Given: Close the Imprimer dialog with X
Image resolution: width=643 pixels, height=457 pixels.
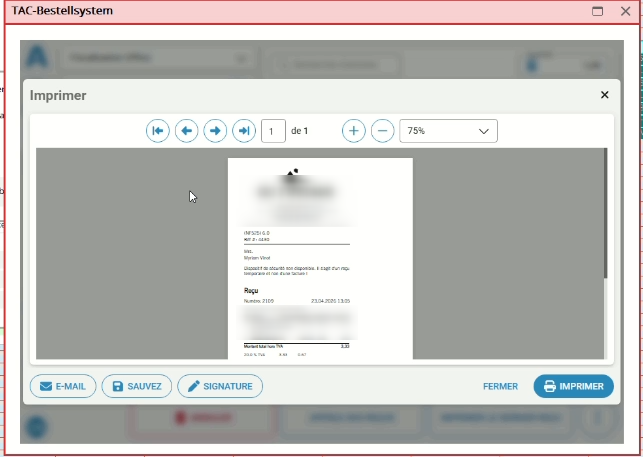Looking at the screenshot, I should 604,95.
